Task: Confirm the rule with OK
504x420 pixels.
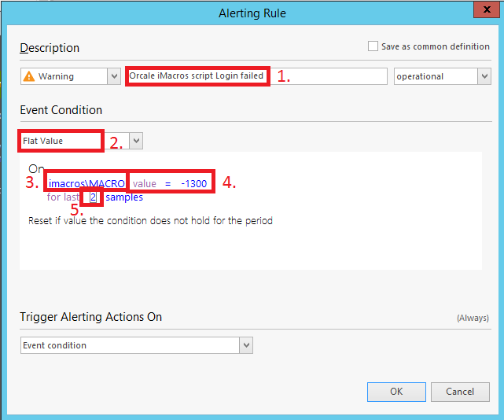Action: pyautogui.click(x=396, y=392)
